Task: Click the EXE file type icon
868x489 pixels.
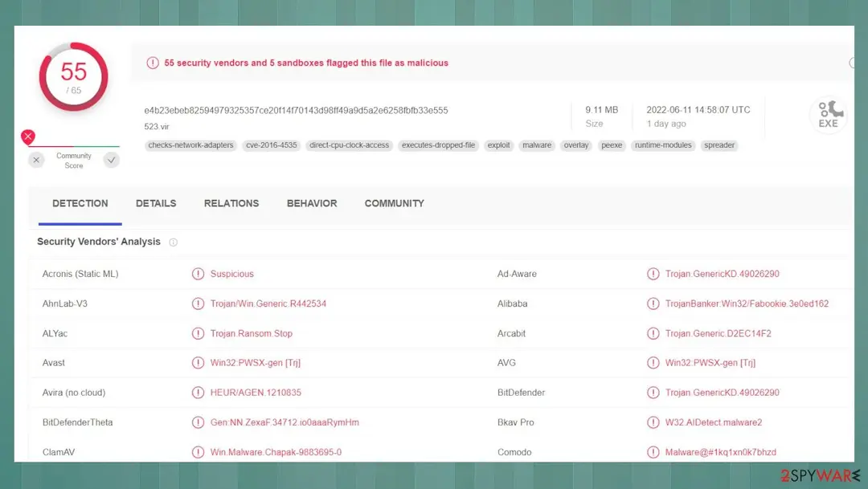Action: (x=828, y=115)
